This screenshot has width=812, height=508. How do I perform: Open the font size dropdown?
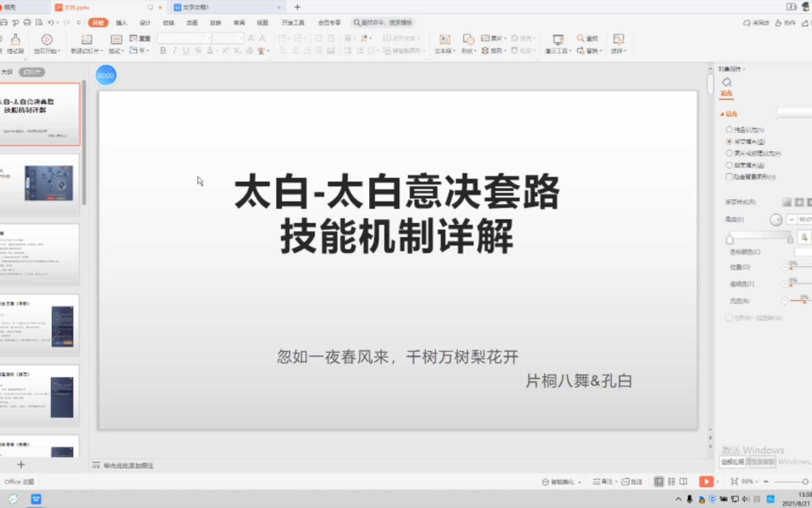pos(241,38)
